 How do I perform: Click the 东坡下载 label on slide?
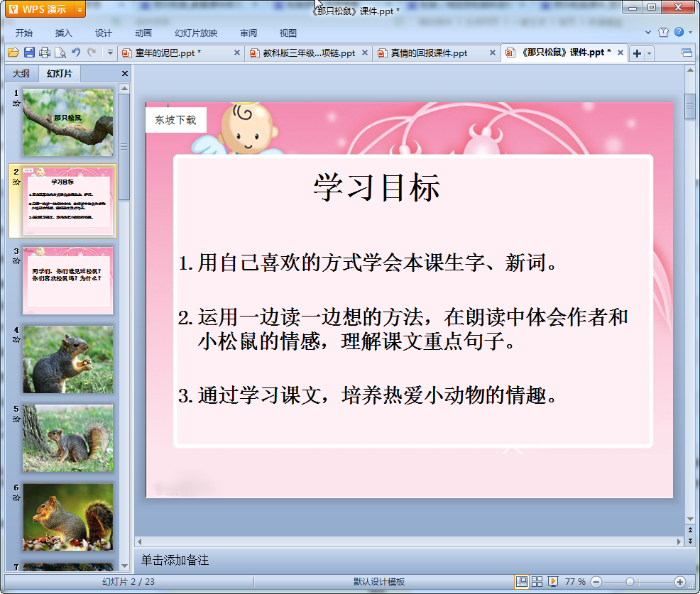pyautogui.click(x=176, y=120)
